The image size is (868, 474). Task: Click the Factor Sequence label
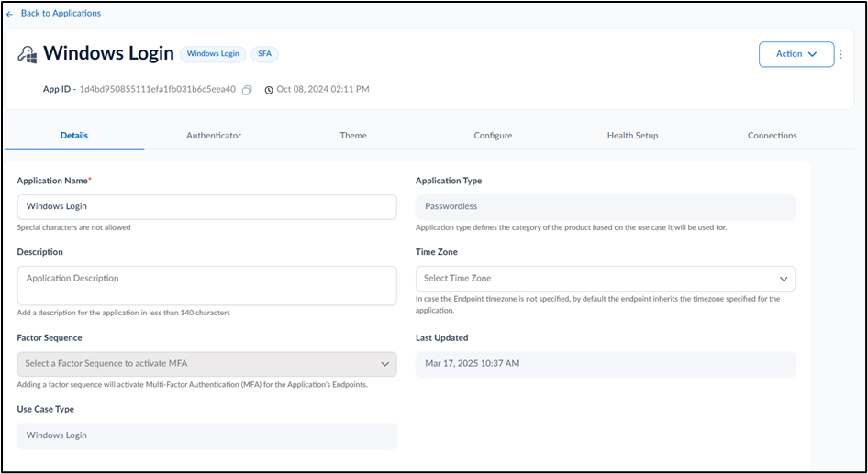coord(50,338)
